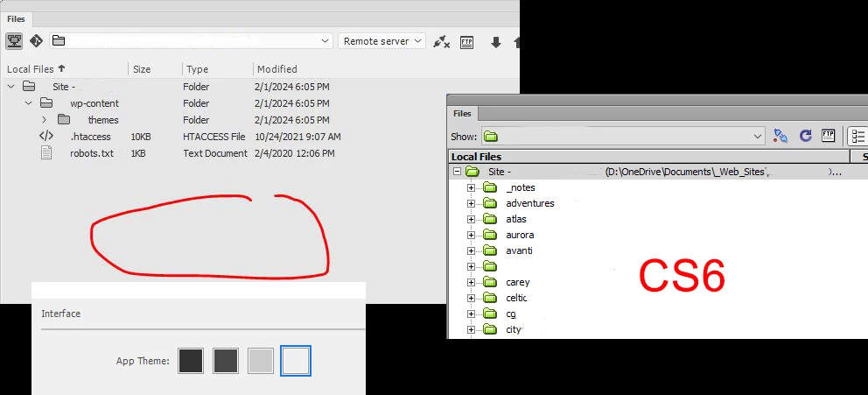
Task: Expand the _notes folder
Action: tap(471, 187)
